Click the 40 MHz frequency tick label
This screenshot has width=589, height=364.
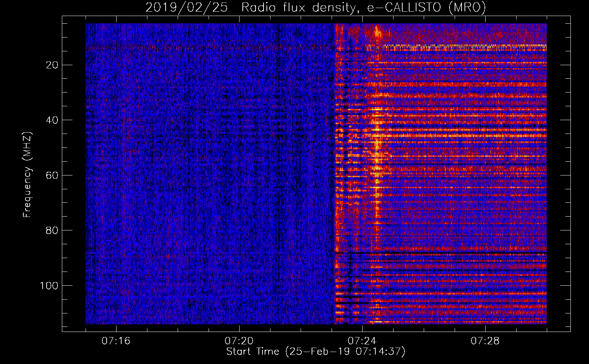pyautogui.click(x=52, y=120)
